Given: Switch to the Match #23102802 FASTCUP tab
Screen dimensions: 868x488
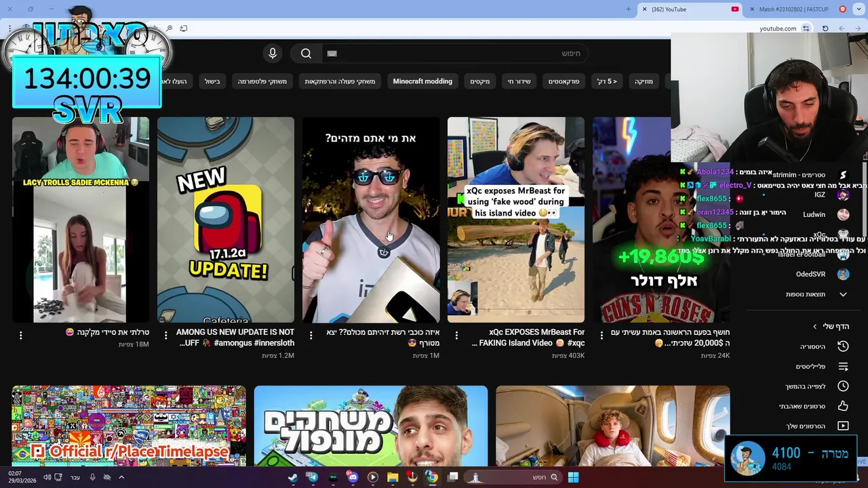Looking at the screenshot, I should click(x=794, y=9).
